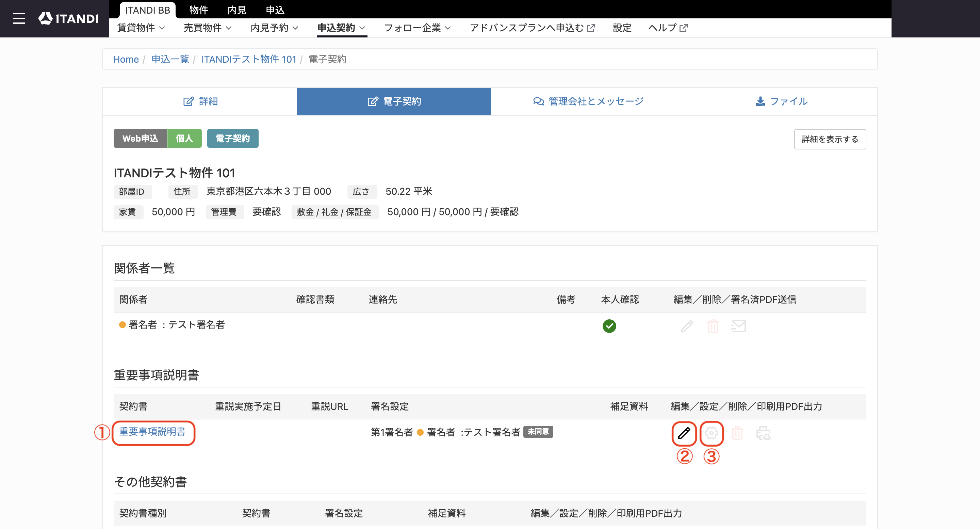The height and width of the screenshot is (529, 980).
Task: Click 契約書種別 column header
Action: pos(143,513)
